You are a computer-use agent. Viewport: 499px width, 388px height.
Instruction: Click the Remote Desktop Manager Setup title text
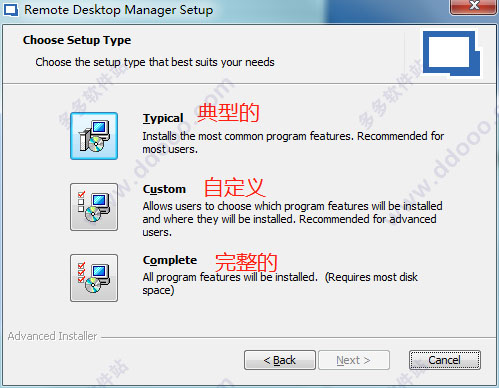[119, 10]
